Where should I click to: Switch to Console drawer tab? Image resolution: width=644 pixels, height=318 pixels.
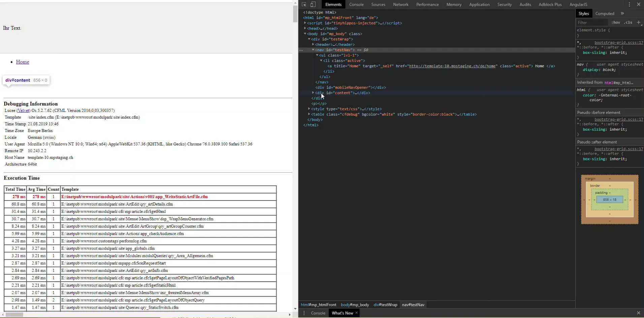[x=318, y=313]
